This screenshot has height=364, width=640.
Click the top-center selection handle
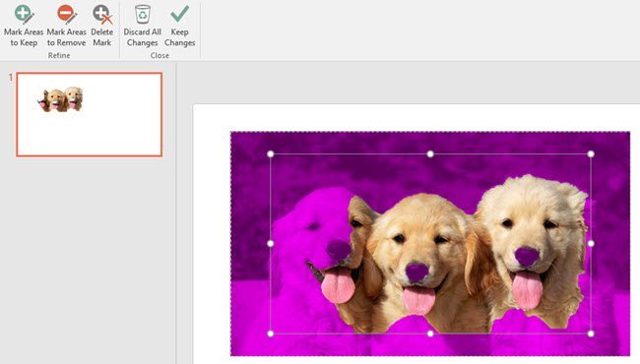click(430, 154)
